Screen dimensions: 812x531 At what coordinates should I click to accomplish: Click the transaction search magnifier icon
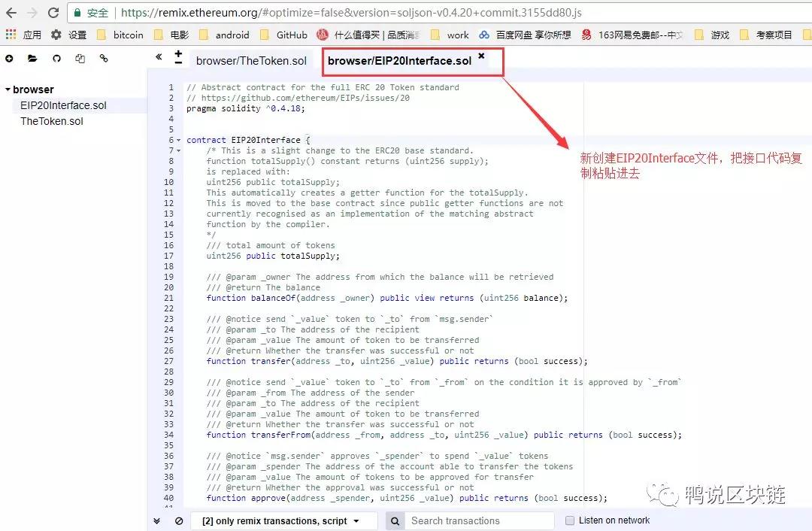pyautogui.click(x=395, y=521)
